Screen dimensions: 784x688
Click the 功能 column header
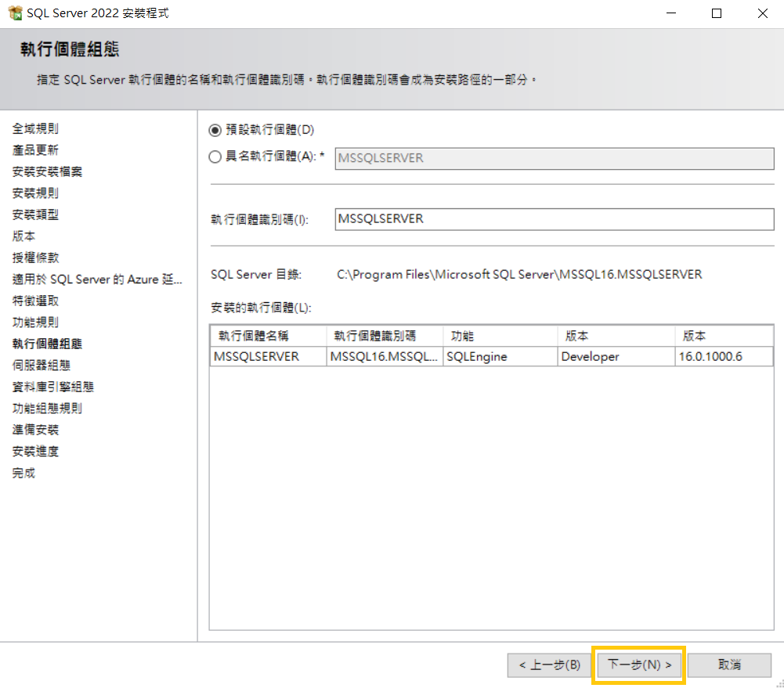coord(500,337)
